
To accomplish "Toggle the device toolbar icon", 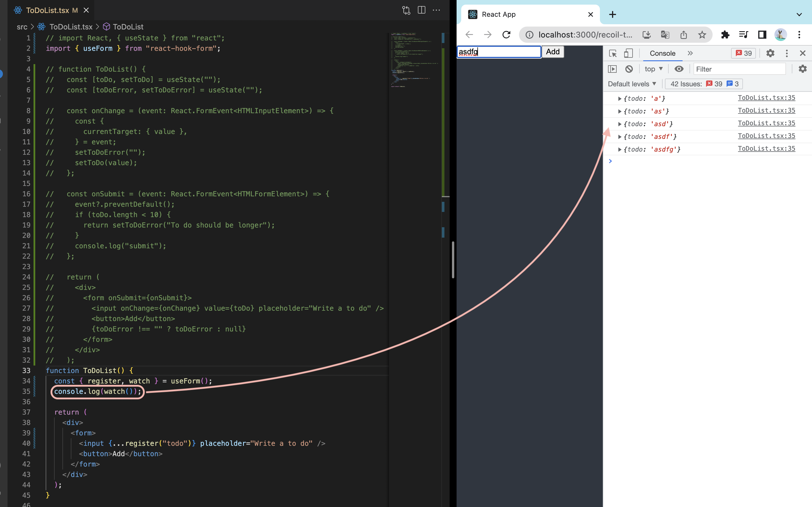I will [628, 53].
